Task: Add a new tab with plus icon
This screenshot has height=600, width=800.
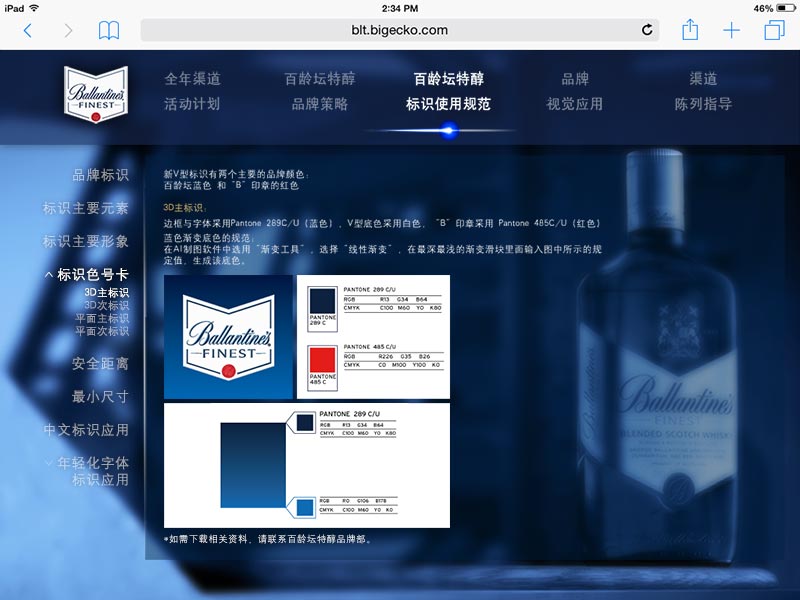Action: [732, 30]
